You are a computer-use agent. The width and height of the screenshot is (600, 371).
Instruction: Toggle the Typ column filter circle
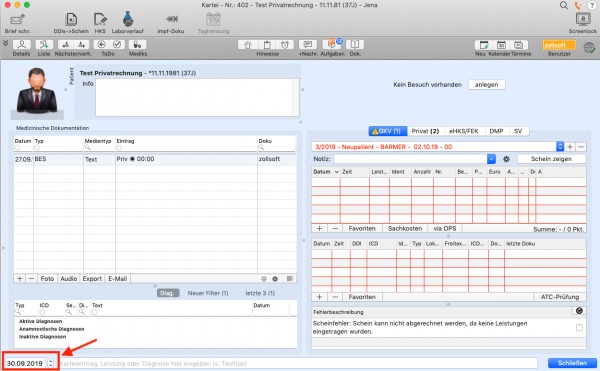[37, 148]
